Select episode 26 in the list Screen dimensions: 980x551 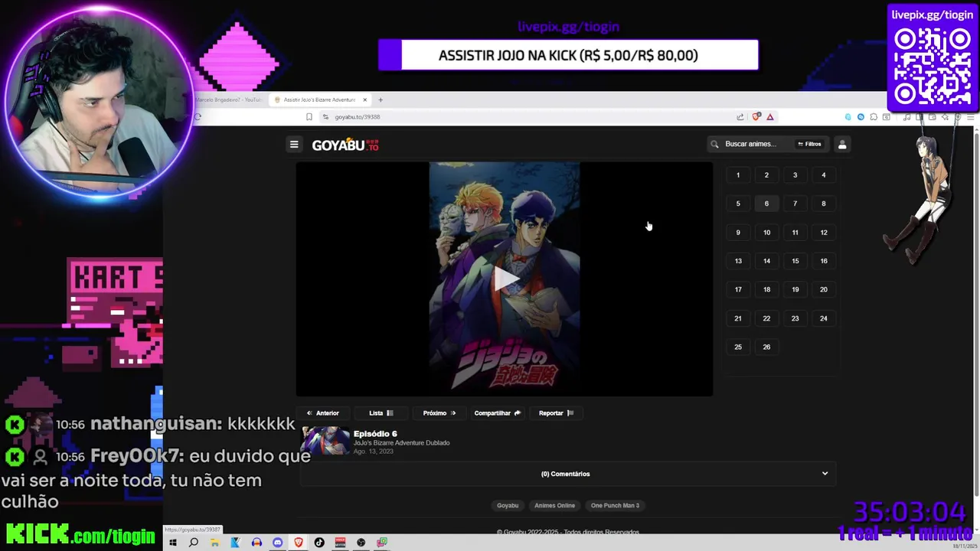[766, 347]
